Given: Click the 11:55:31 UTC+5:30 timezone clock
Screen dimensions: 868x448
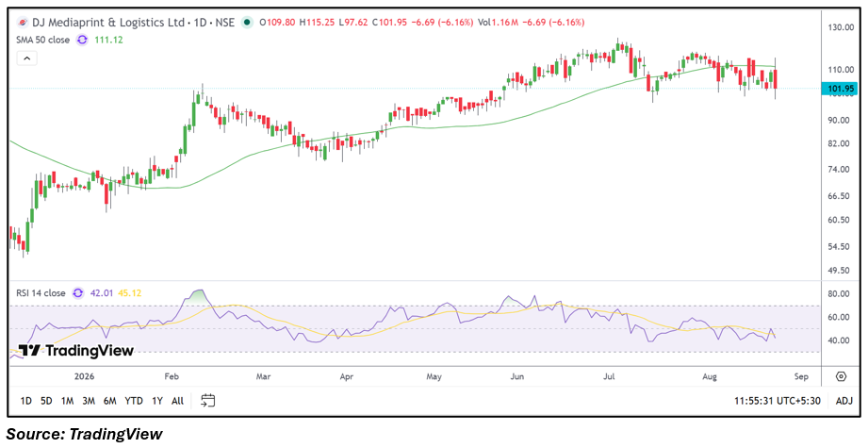Looking at the screenshot, I should tap(778, 401).
